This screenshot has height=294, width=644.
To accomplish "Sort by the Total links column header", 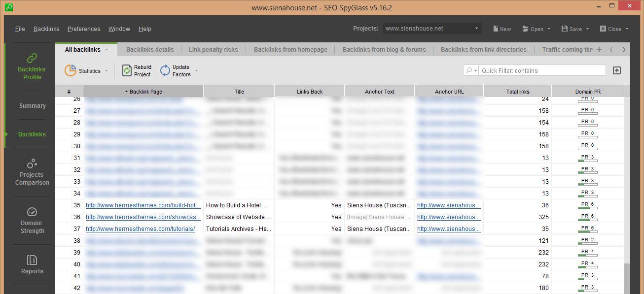I will pyautogui.click(x=518, y=92).
